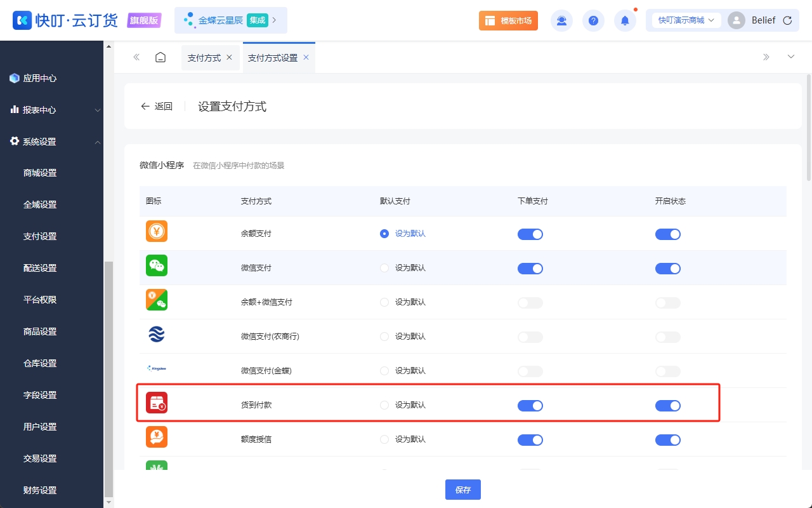This screenshot has width=812, height=508.
Task: Click the 微信支付(金蝶) Kingdee logo
Action: tap(157, 368)
